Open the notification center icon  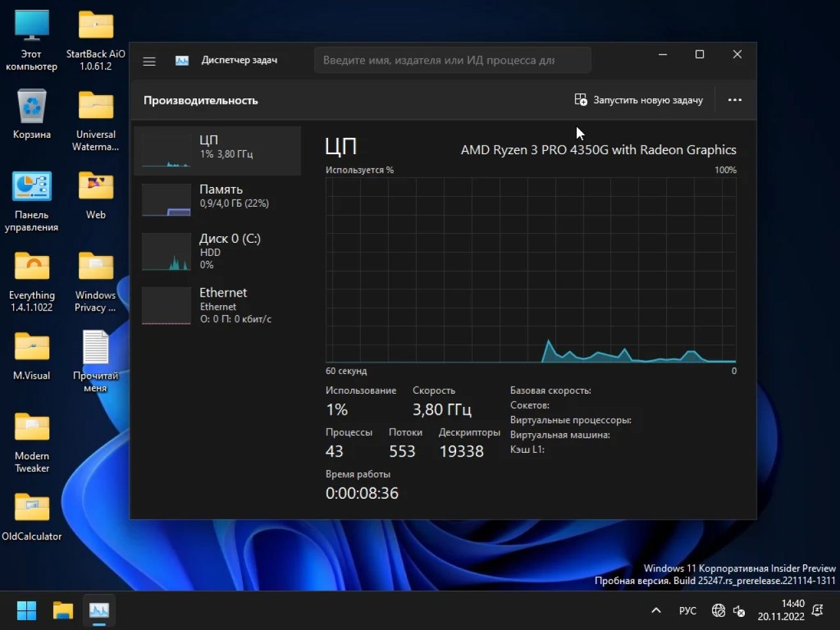(818, 610)
